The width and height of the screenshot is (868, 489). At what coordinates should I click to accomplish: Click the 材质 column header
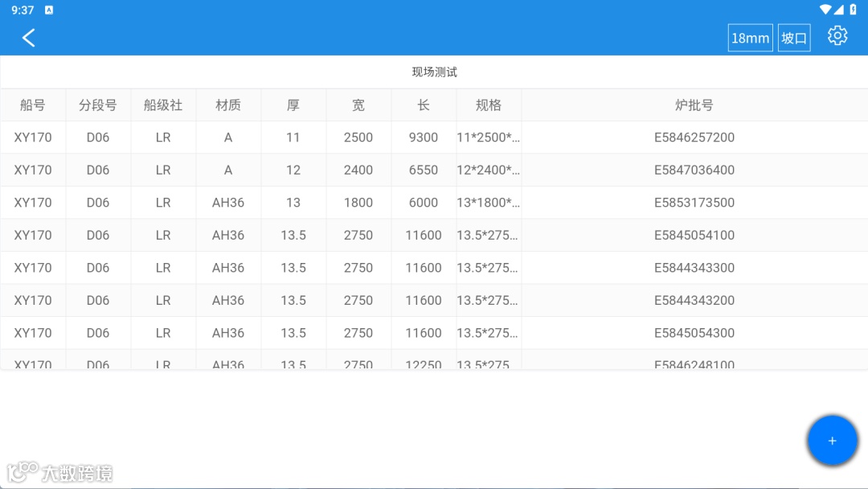pos(228,105)
